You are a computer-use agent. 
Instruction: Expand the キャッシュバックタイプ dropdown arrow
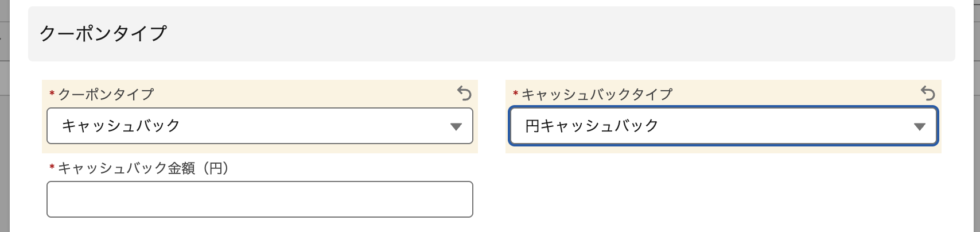coord(919,126)
